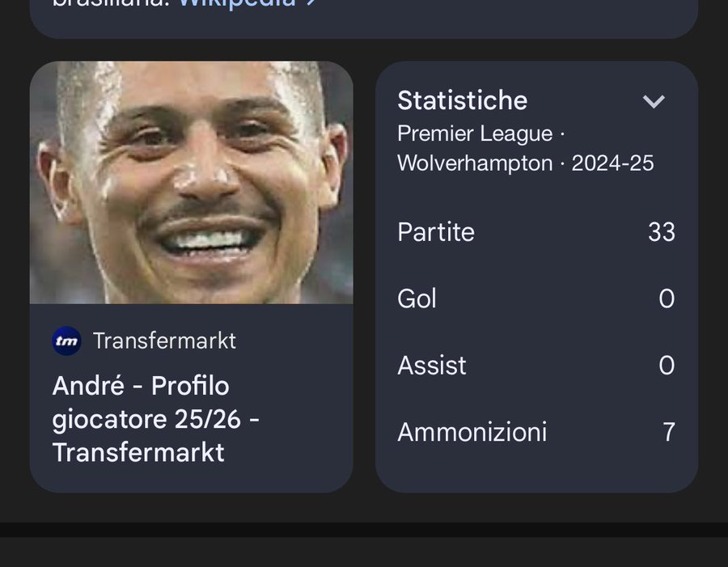Screen dimensions: 728x567
Task: Open the Wikipedia link
Action: (x=237, y=4)
